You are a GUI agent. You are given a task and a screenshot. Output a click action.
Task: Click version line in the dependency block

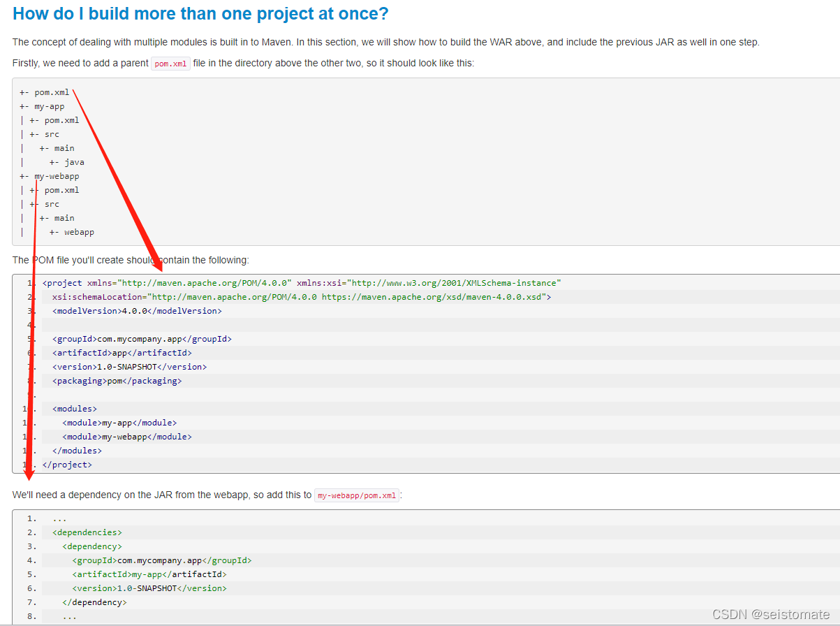(149, 588)
